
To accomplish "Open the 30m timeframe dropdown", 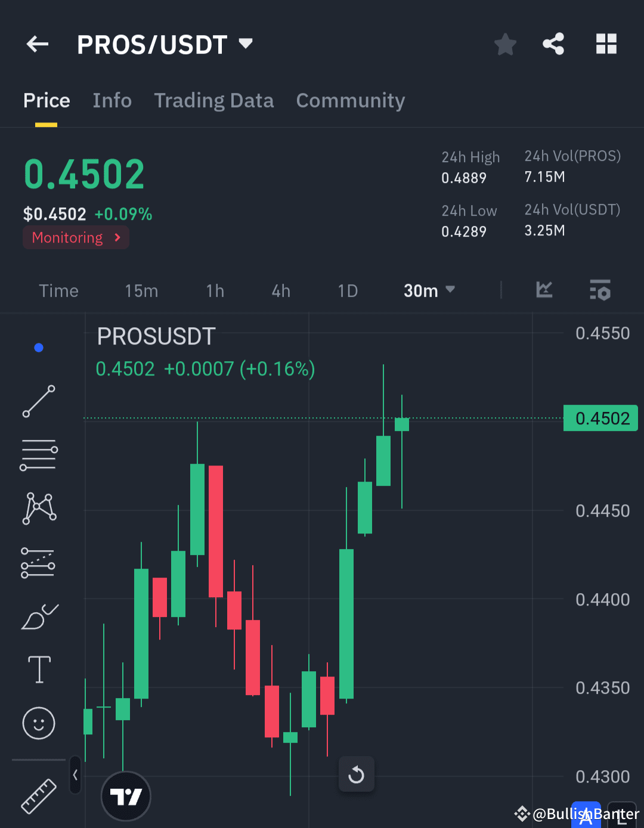I will coord(428,290).
